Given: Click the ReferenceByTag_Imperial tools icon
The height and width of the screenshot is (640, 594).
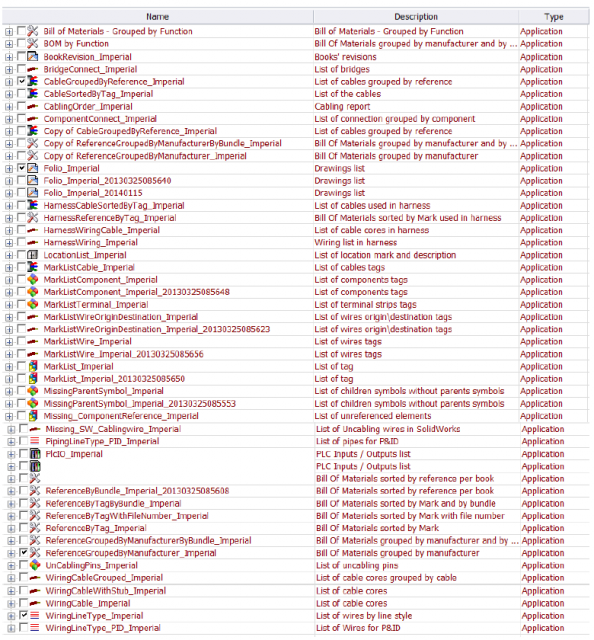Looking at the screenshot, I should (x=35, y=528).
